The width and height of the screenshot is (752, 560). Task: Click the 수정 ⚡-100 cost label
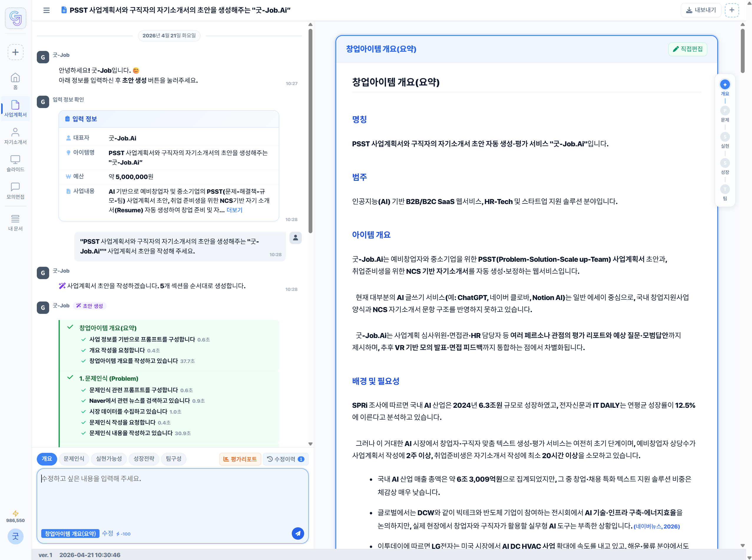point(116,534)
